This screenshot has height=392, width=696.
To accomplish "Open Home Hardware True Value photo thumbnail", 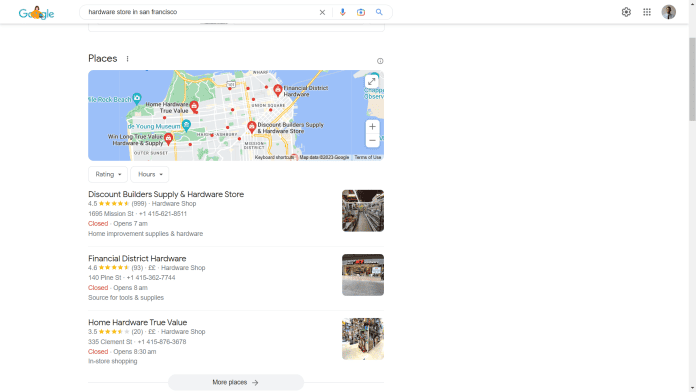I will (363, 339).
